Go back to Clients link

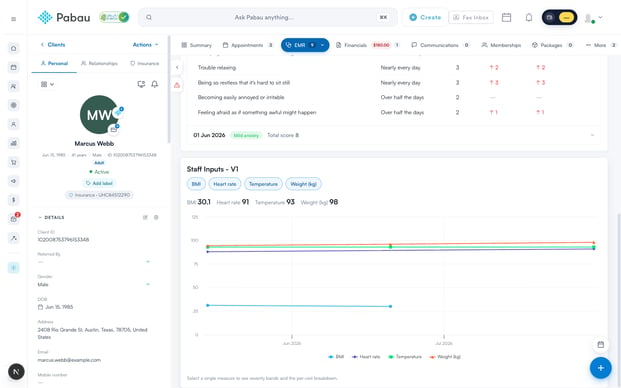tap(53, 45)
